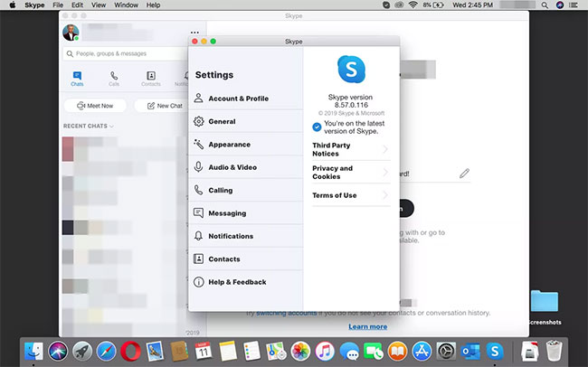Open Finder from the Dock
The height and width of the screenshot is (367, 588).
click(33, 352)
